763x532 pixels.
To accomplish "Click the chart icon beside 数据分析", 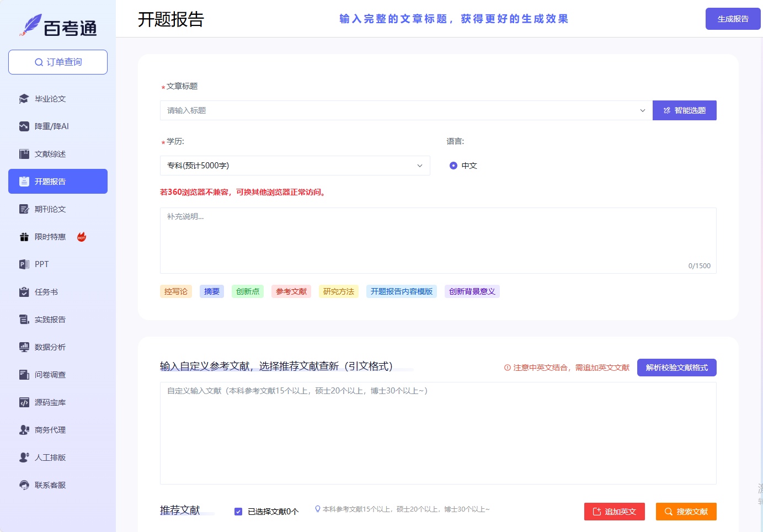I will point(24,347).
